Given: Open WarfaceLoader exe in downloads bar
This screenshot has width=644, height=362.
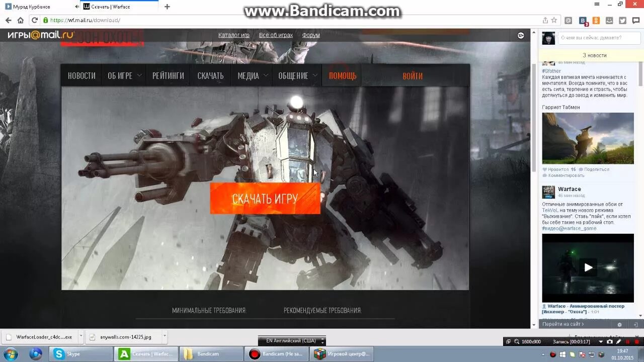Looking at the screenshot, I should (39, 337).
